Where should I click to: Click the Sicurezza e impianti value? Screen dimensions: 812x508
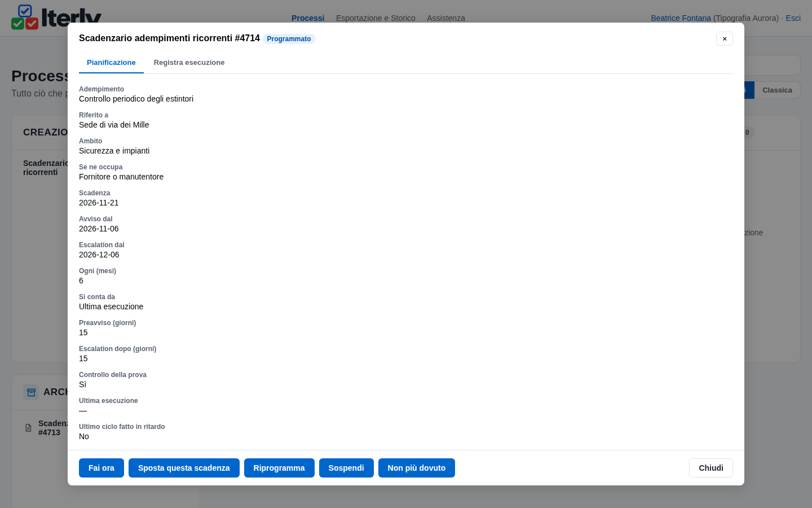[x=114, y=151]
